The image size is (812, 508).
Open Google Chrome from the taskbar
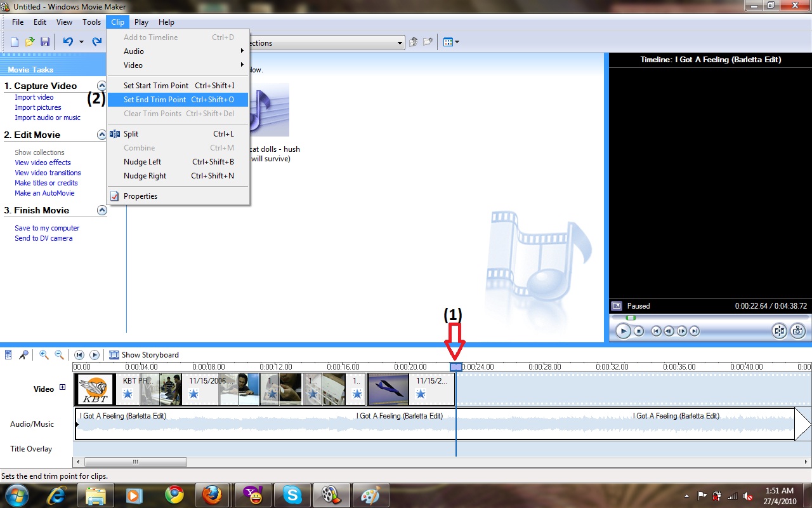tap(174, 495)
